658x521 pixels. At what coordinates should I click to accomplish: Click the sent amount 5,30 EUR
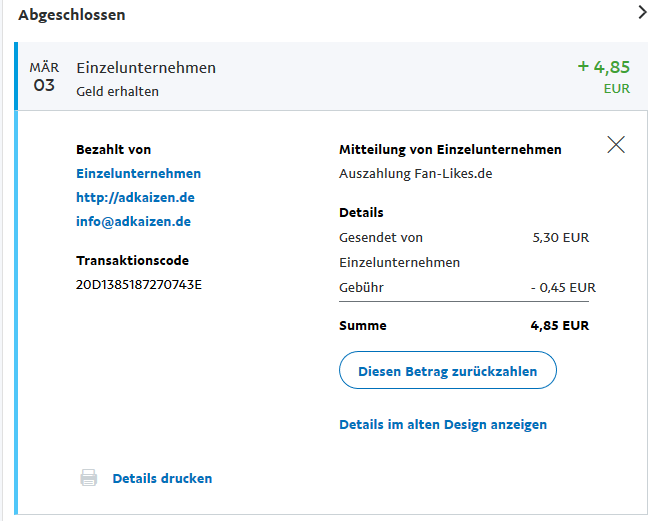coord(561,237)
